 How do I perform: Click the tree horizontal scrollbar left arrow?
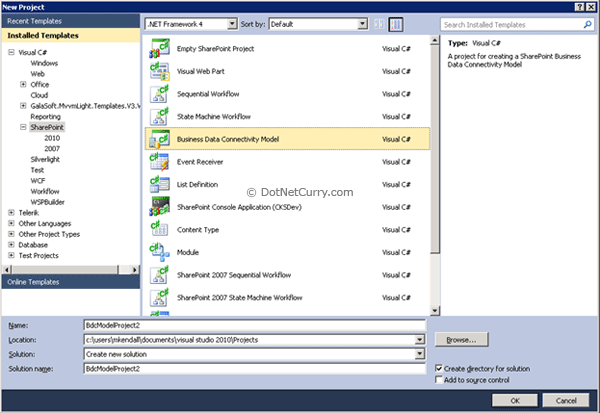7,269
